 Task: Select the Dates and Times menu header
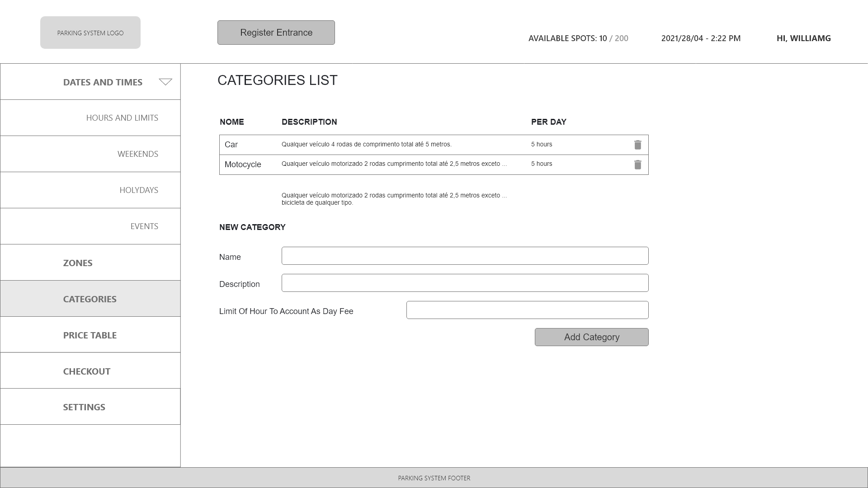[x=90, y=82]
